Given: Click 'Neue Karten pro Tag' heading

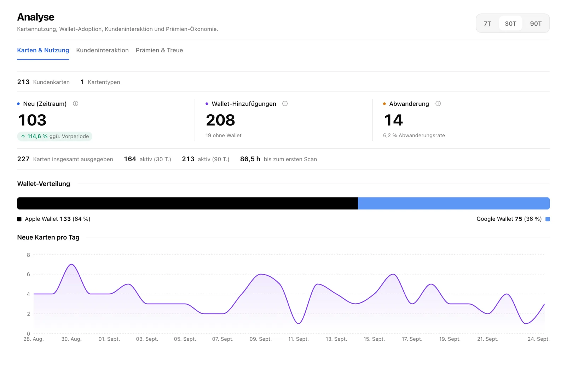Looking at the screenshot, I should pyautogui.click(x=48, y=237).
